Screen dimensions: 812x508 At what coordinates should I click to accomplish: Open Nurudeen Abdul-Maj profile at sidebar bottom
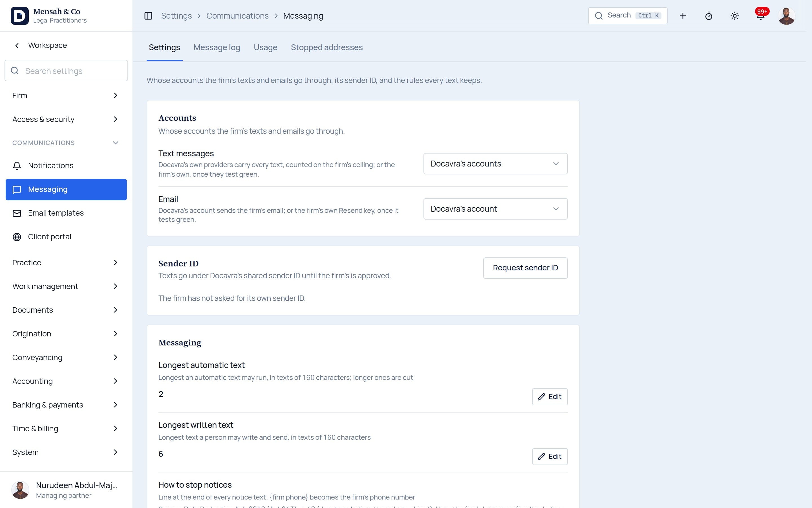click(66, 490)
